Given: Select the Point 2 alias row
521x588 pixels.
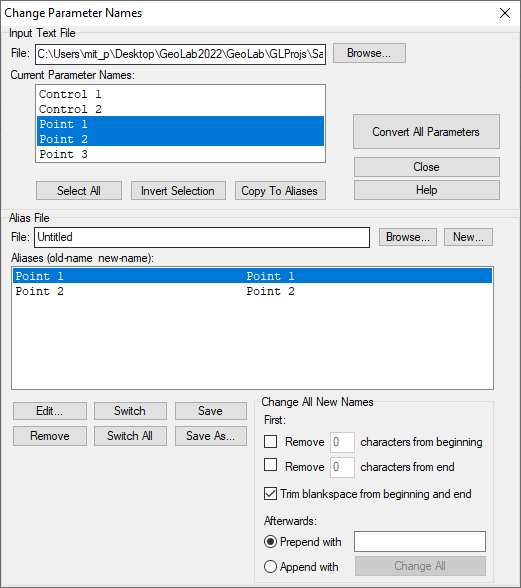Looking at the screenshot, I should [252, 291].
